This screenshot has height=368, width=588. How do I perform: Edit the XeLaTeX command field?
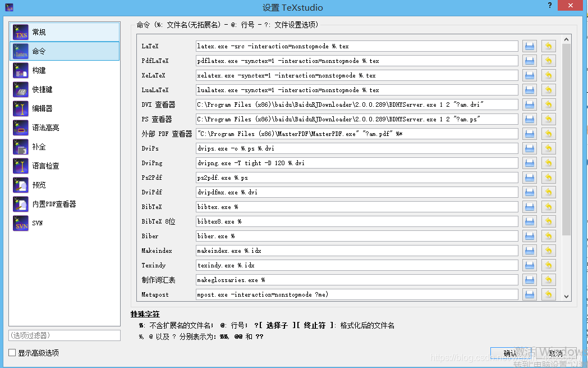pos(357,75)
